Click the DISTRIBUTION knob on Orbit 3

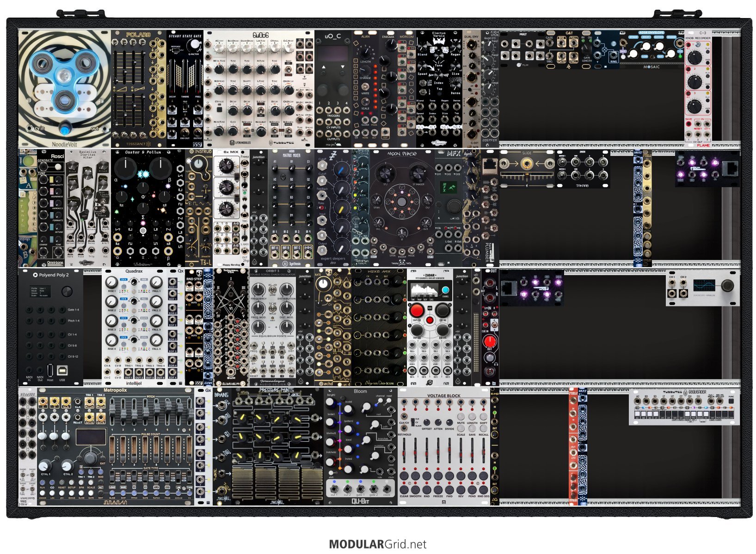(x=287, y=289)
